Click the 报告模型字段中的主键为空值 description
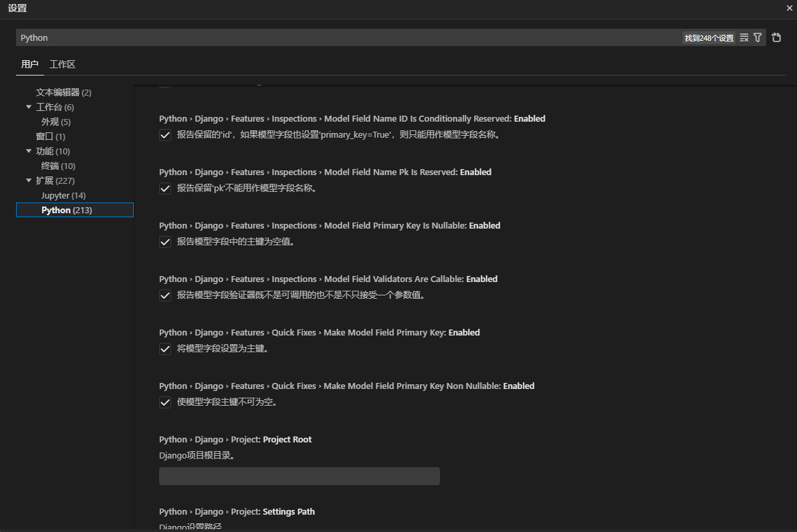The width and height of the screenshot is (797, 532). [x=236, y=241]
